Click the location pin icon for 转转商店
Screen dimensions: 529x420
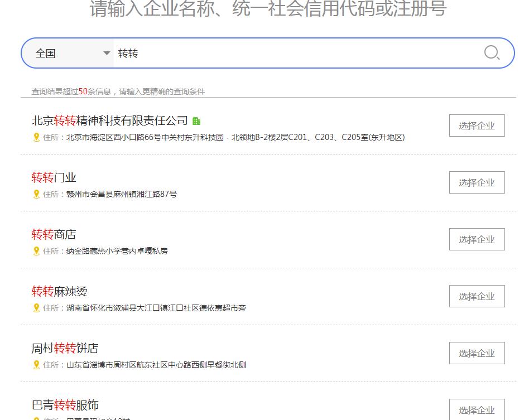pos(36,252)
